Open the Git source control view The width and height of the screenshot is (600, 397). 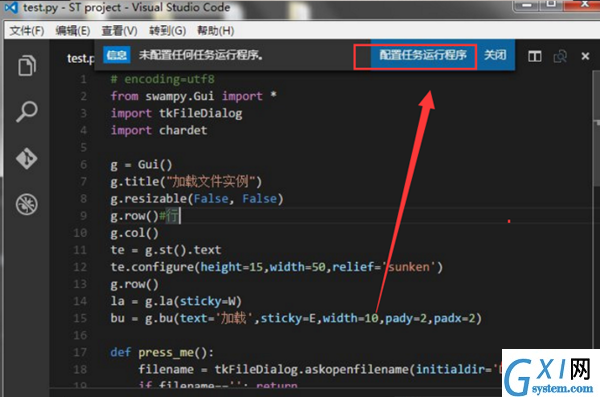pyautogui.click(x=27, y=158)
